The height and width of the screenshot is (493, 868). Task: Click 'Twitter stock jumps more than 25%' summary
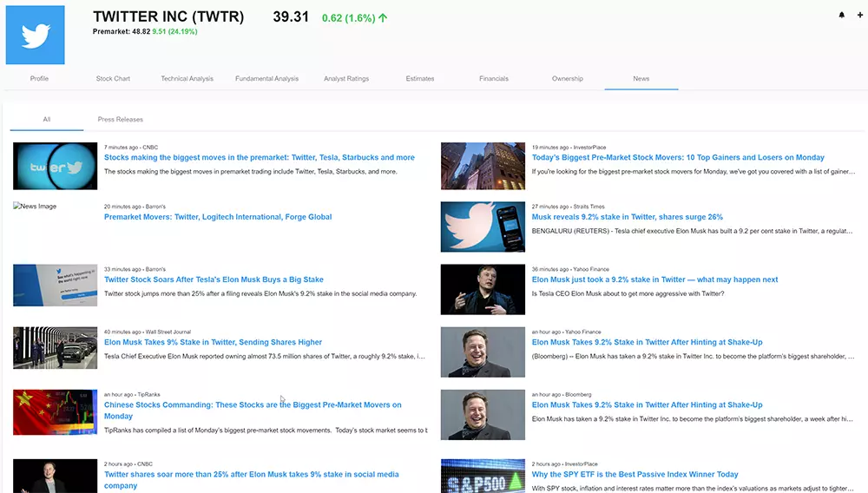coord(260,294)
